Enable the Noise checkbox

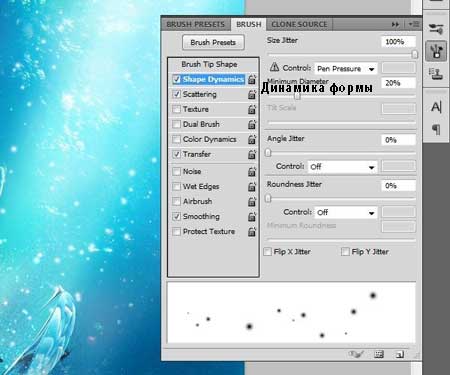(x=177, y=172)
